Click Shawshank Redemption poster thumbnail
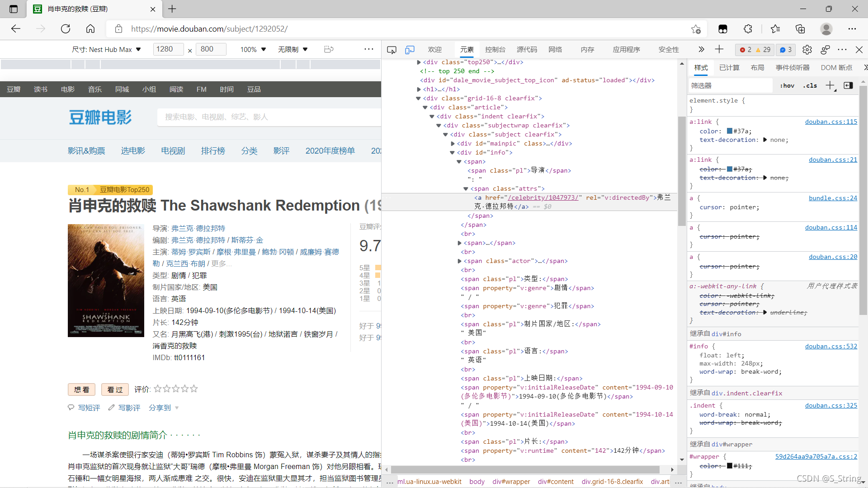868x488 pixels. [106, 280]
